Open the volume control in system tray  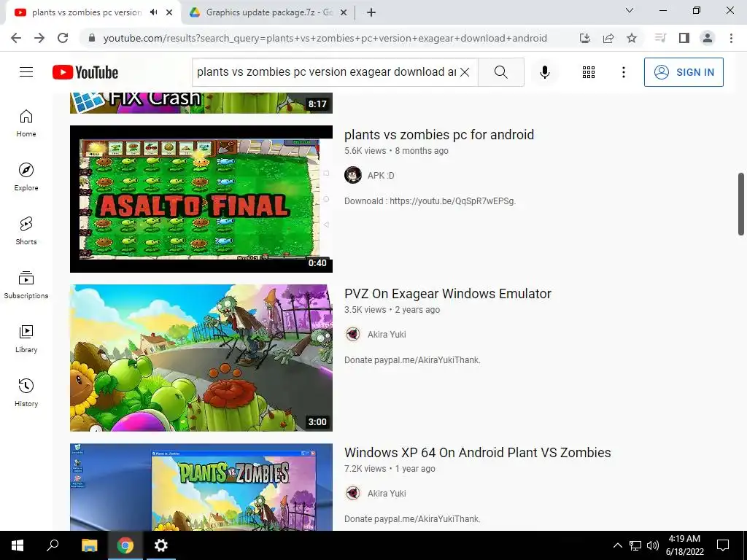[653, 545]
